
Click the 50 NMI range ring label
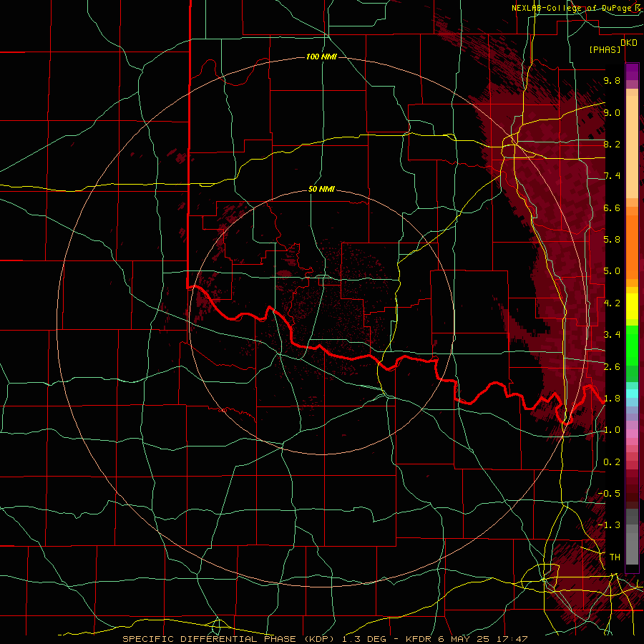pyautogui.click(x=321, y=189)
